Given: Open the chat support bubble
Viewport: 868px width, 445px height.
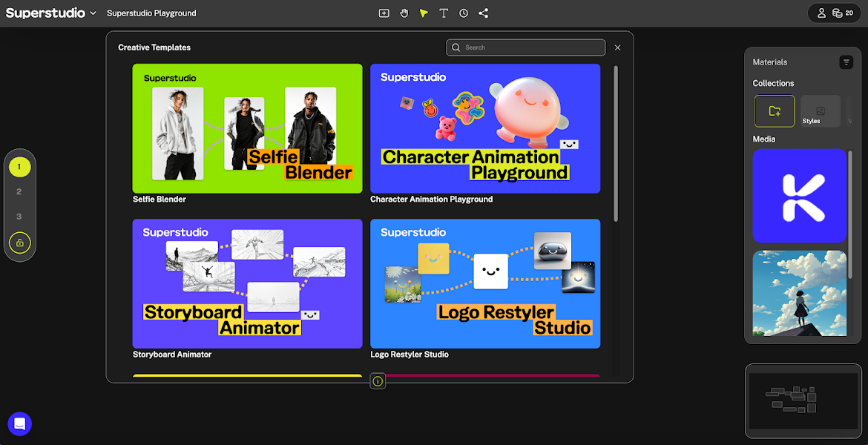Looking at the screenshot, I should point(20,424).
